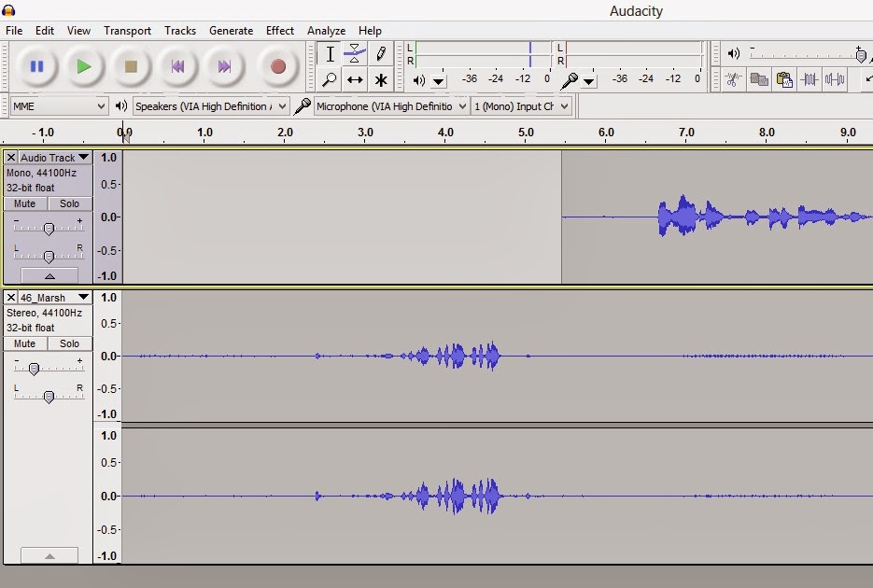Open the File menu
This screenshot has height=588, width=873.
point(14,31)
